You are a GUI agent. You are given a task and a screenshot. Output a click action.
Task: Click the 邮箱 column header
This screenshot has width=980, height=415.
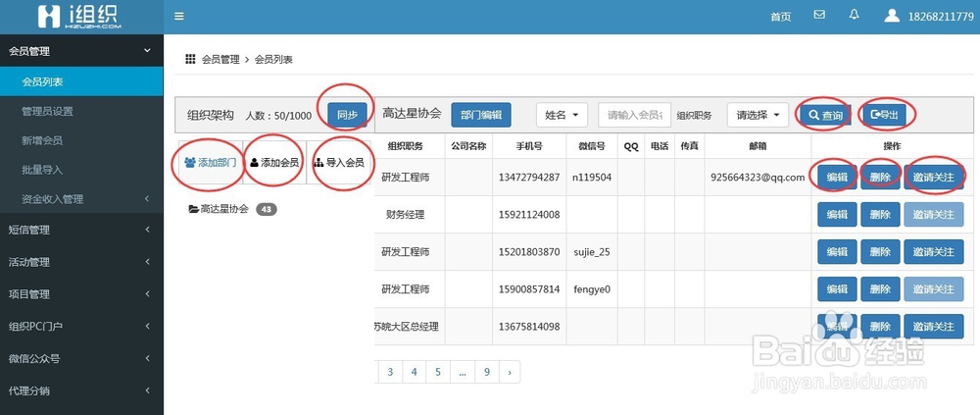click(x=758, y=146)
